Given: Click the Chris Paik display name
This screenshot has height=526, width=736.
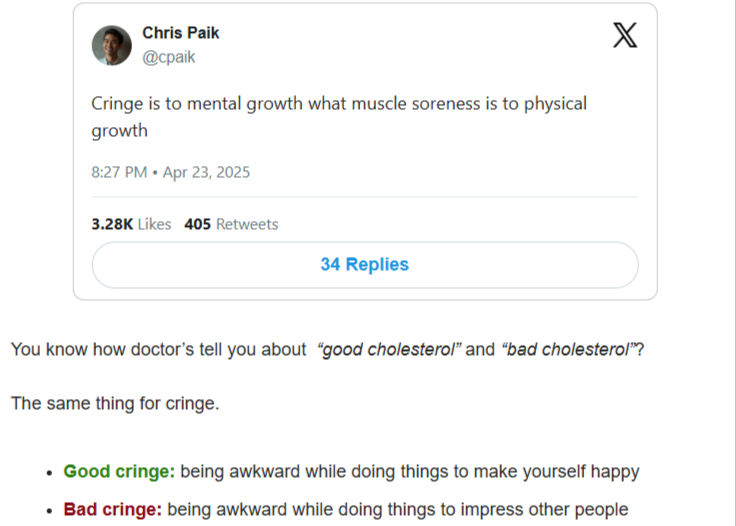Looking at the screenshot, I should point(181,33).
